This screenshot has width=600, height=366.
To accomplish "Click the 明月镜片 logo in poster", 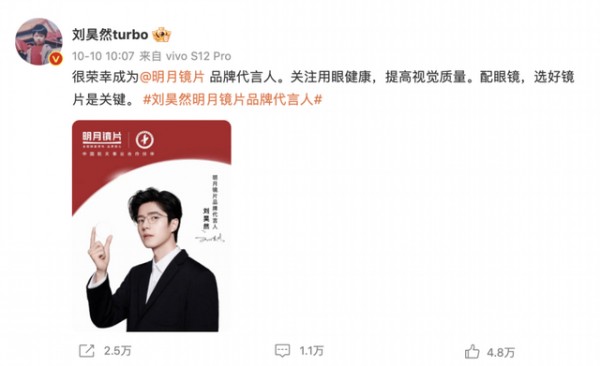I will point(102,139).
